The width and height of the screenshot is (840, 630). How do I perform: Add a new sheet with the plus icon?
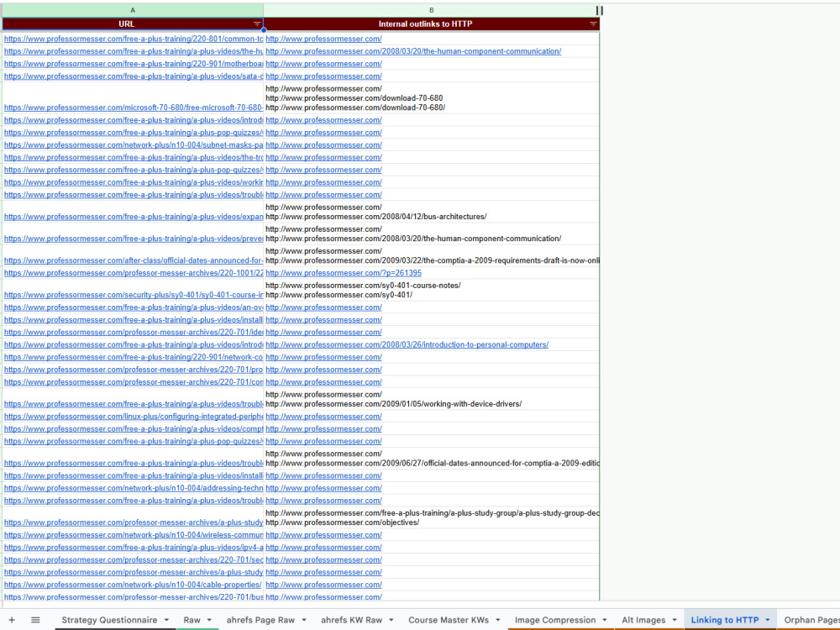click(x=12, y=620)
